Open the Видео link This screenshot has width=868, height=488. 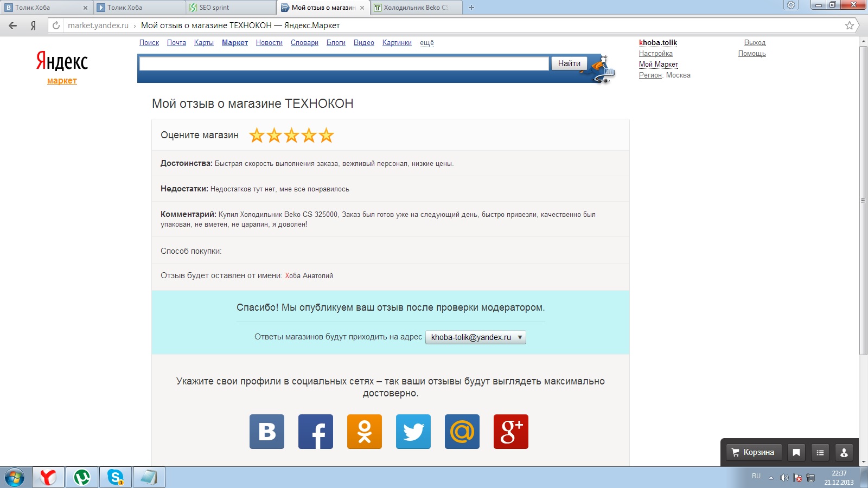[x=364, y=43]
